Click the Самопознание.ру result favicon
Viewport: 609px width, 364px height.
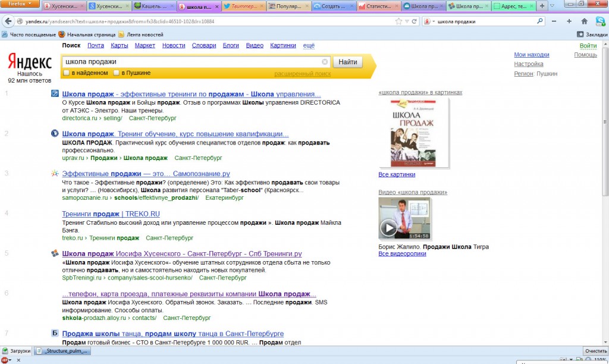[55, 173]
